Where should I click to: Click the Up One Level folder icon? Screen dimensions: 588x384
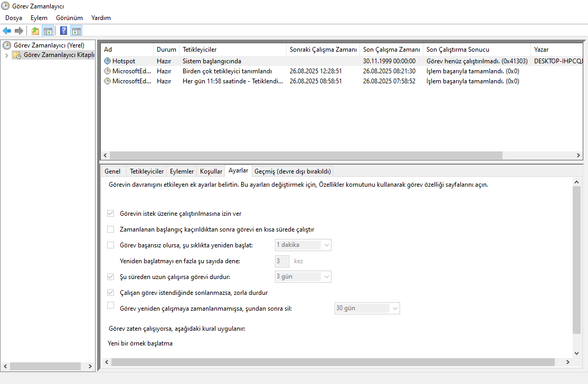(x=35, y=31)
